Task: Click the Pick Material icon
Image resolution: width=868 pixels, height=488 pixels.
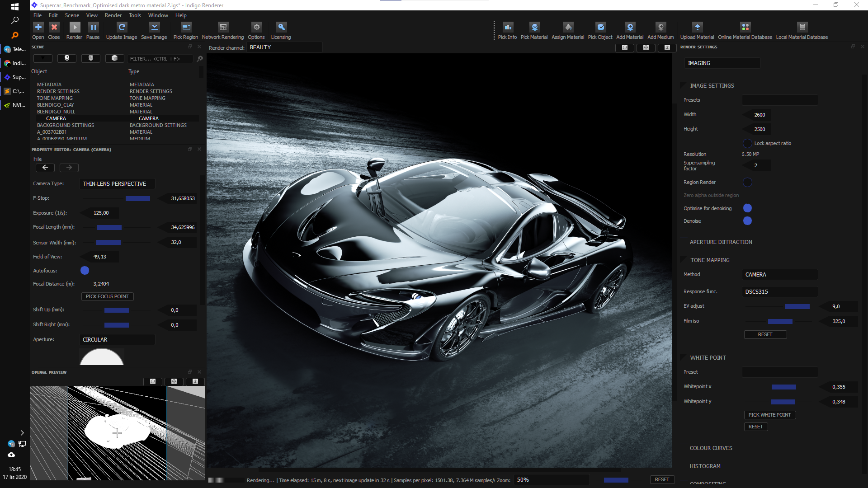Action: click(534, 28)
